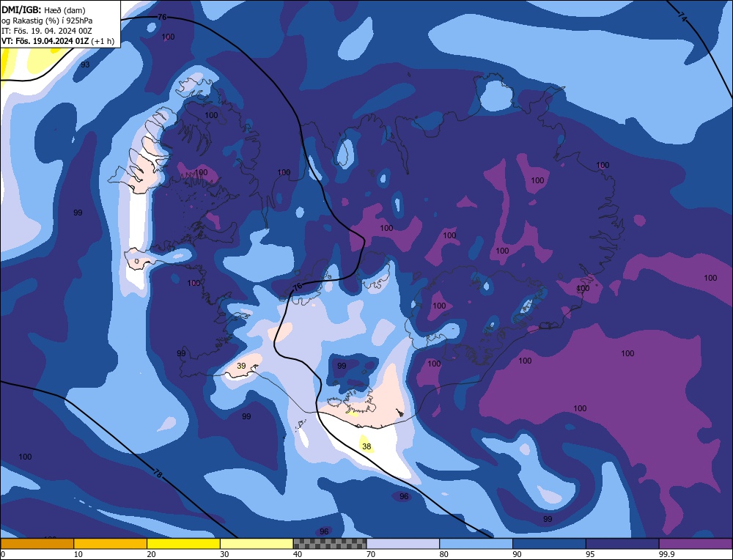Click the 'VT: Fös. 19.04.2024 01Z (+1 h)' line
The width and height of the screenshot is (733, 560).
(57, 41)
